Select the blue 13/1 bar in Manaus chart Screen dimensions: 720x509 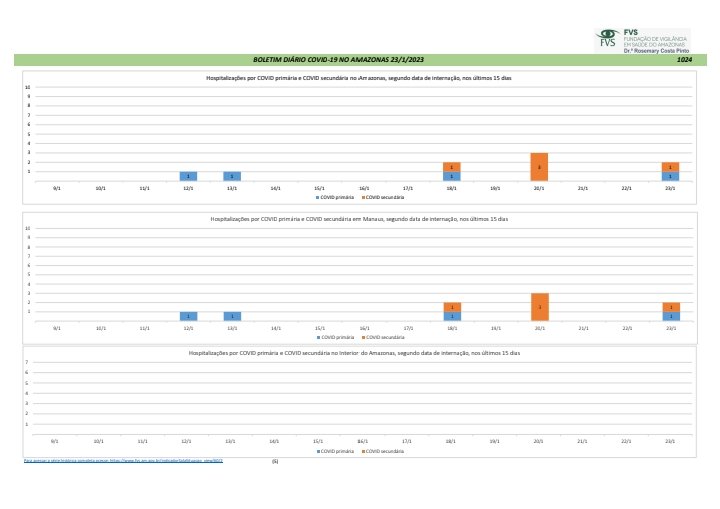coord(232,316)
